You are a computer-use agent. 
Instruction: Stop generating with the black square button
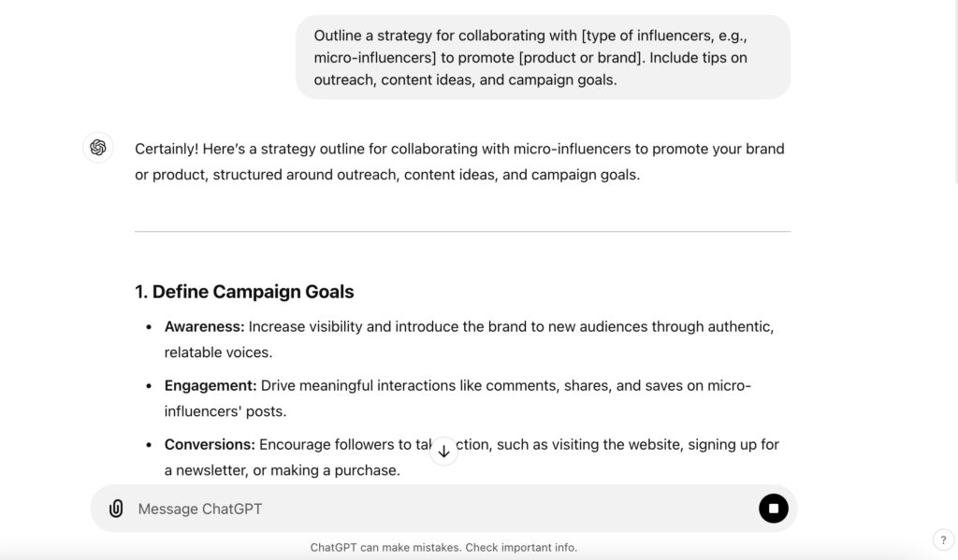pyautogui.click(x=773, y=508)
